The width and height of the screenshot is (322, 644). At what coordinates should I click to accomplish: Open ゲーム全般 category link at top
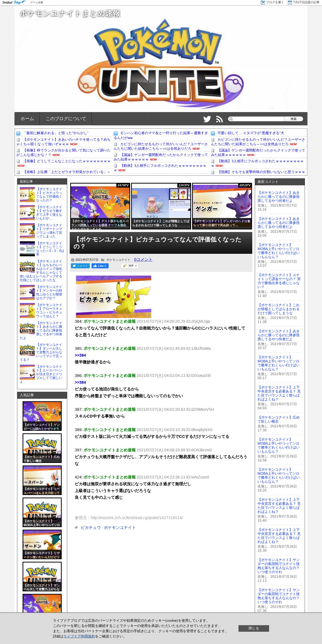[37, 3]
